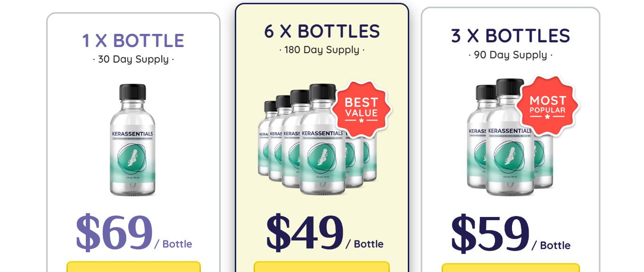Click the "90 Day Supply" text

click(x=511, y=55)
